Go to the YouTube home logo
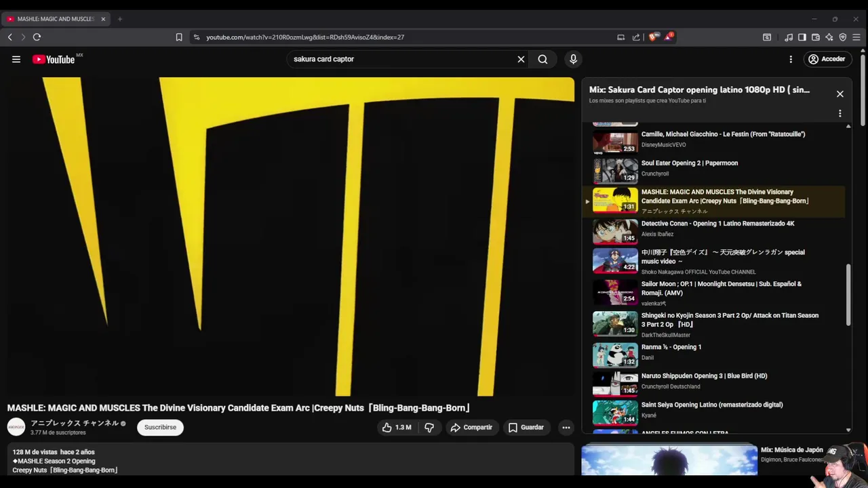 tap(54, 60)
